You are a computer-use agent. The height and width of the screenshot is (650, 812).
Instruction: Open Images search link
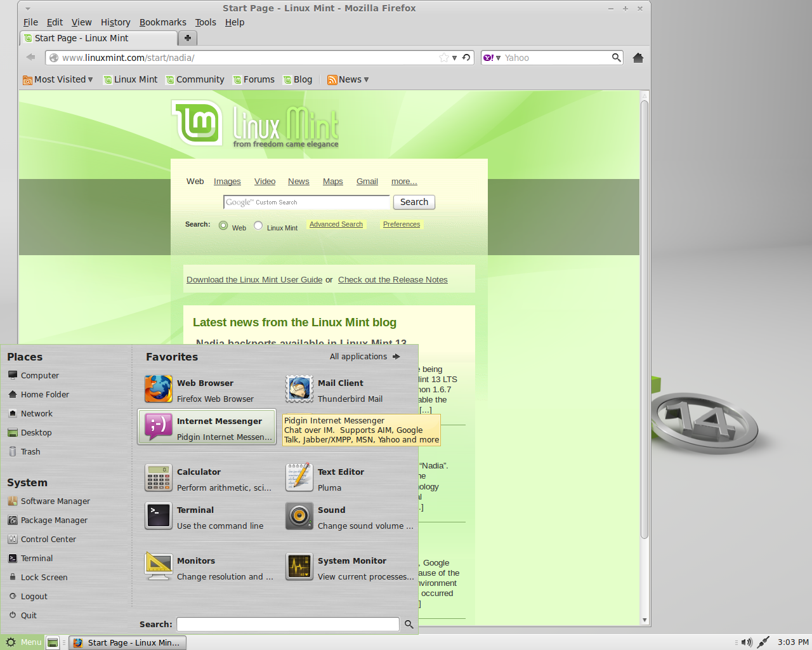click(x=227, y=182)
